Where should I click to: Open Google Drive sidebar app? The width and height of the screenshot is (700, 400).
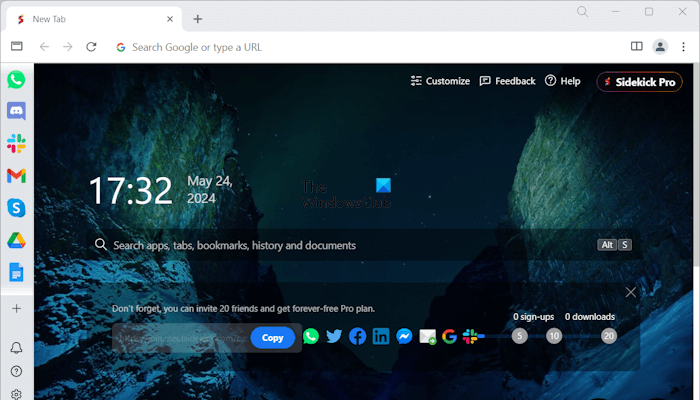16,240
